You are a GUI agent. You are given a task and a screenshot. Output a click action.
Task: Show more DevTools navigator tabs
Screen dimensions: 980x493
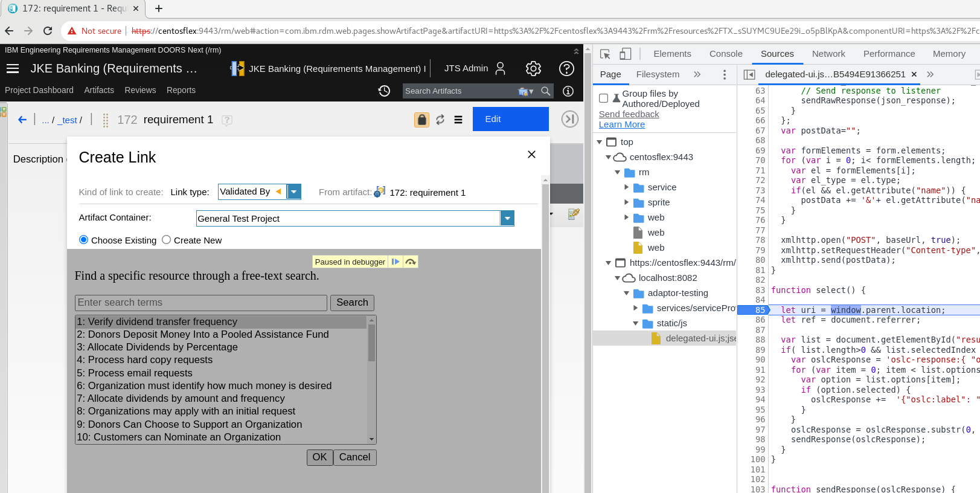[697, 74]
